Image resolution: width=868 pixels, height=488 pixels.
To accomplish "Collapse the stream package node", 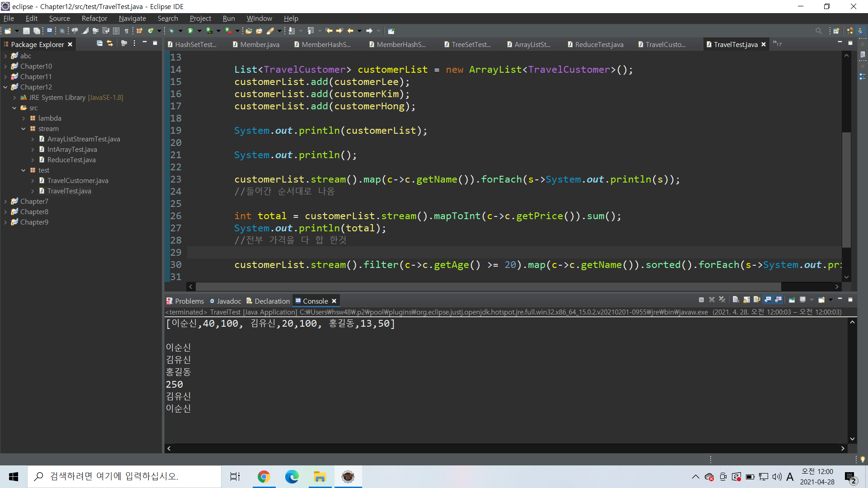I will tap(23, 129).
